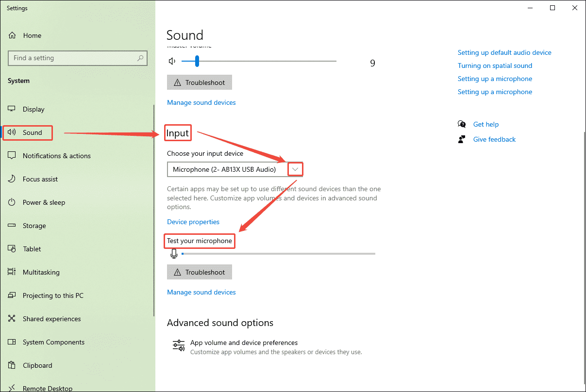Image resolution: width=586 pixels, height=392 pixels.
Task: Select the Sound speaker icon in sidebar
Action: (x=12, y=132)
